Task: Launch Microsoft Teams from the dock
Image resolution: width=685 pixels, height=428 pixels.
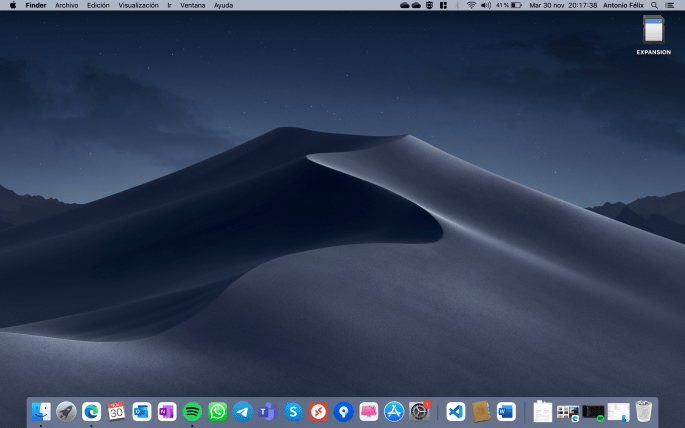Action: point(267,411)
